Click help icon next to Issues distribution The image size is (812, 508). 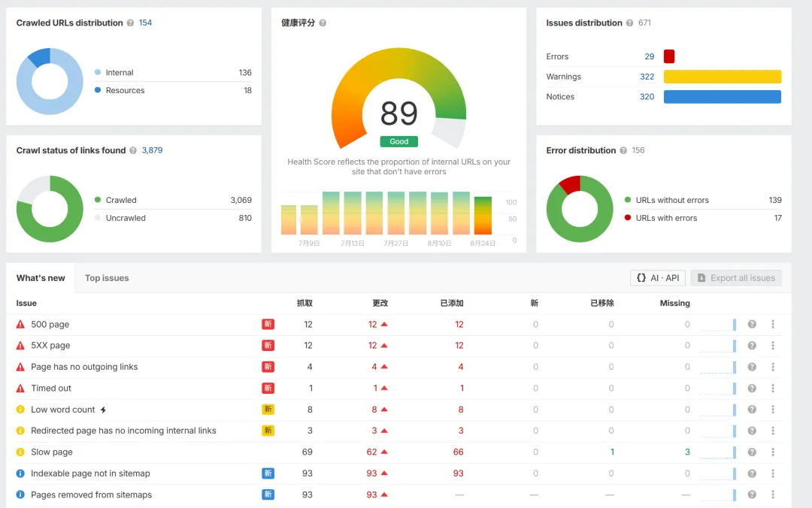click(630, 23)
